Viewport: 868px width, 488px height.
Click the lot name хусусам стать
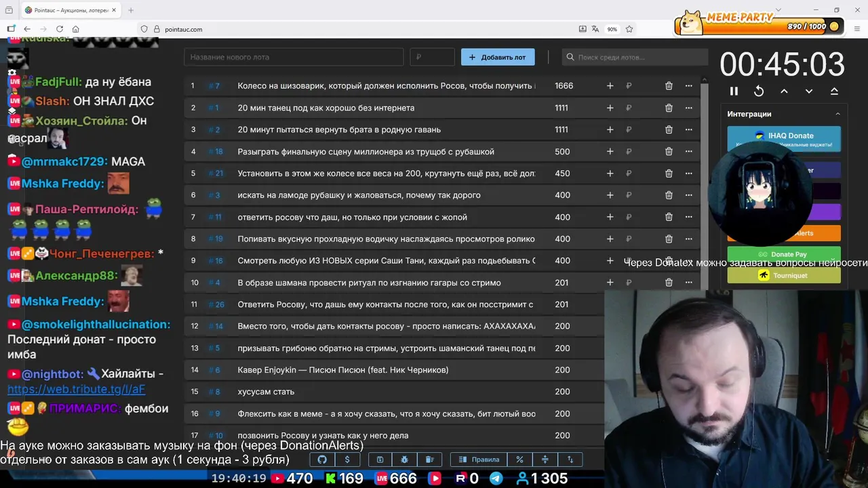[x=266, y=392]
